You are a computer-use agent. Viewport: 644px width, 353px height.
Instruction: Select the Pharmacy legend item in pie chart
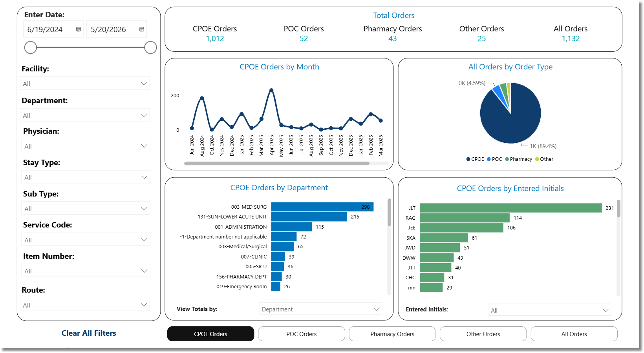(x=519, y=159)
